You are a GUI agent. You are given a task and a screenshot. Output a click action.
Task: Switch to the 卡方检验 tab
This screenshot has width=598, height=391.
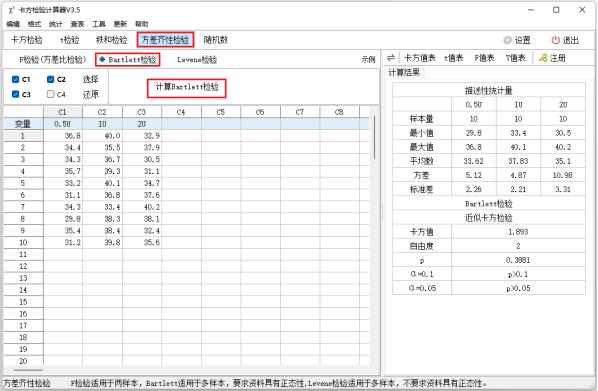click(x=27, y=40)
